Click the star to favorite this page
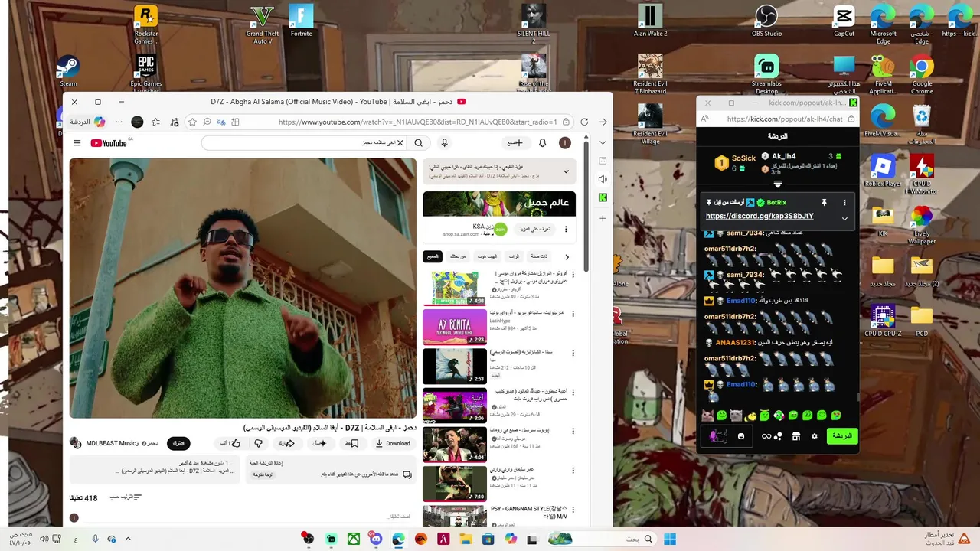The height and width of the screenshot is (551, 980). pos(192,122)
